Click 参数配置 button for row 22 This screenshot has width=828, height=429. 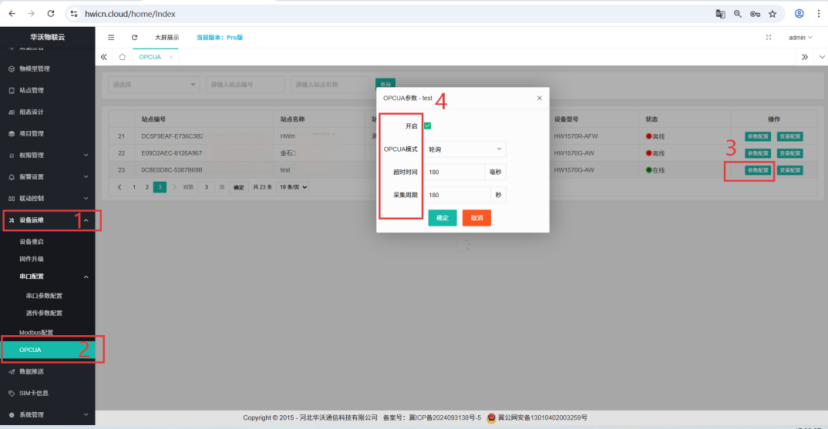758,153
